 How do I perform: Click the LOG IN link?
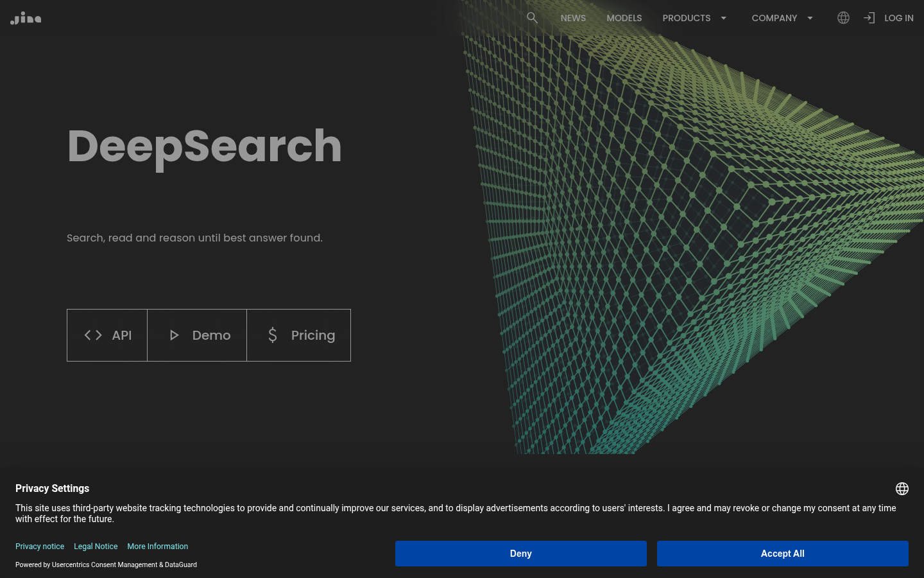pos(898,18)
